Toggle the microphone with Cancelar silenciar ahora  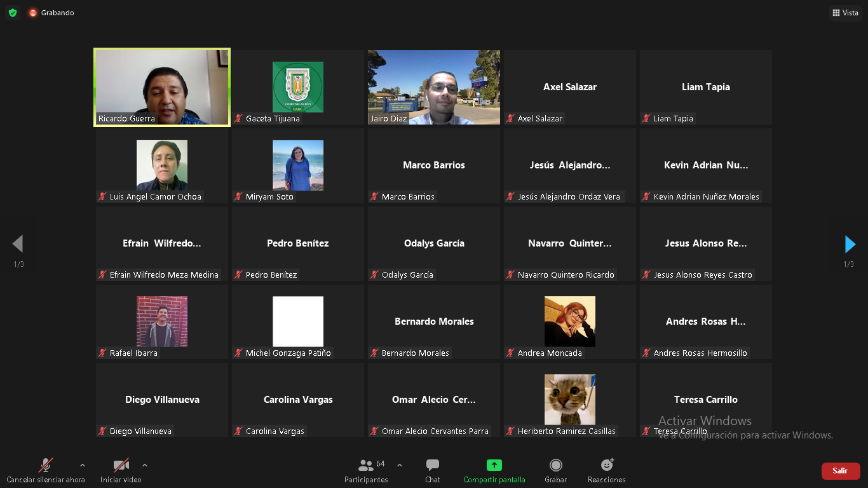coord(46,471)
